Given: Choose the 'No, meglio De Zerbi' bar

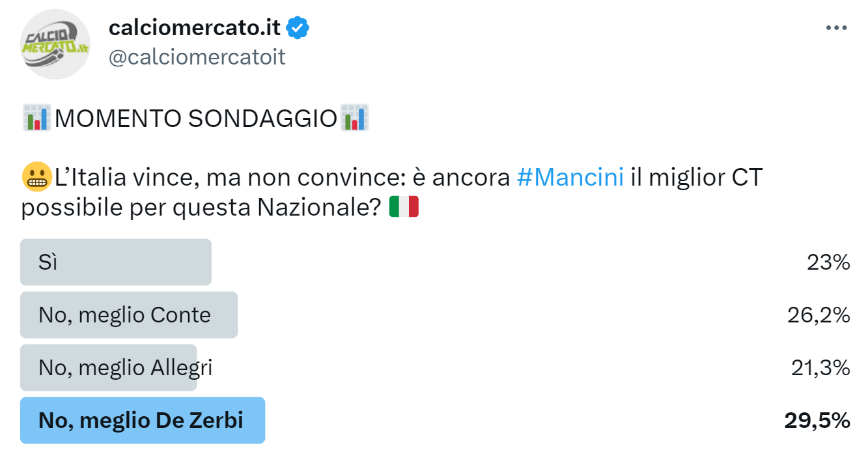Looking at the screenshot, I should pos(143,420).
